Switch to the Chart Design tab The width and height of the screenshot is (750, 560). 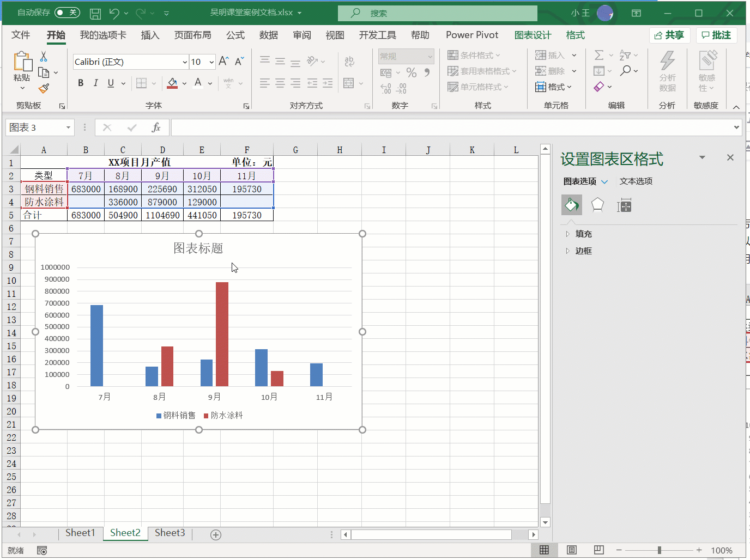[533, 35]
